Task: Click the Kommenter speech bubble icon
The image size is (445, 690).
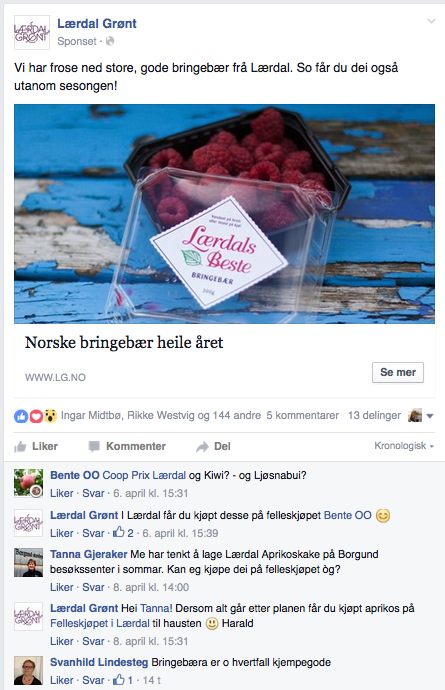Action: point(94,447)
